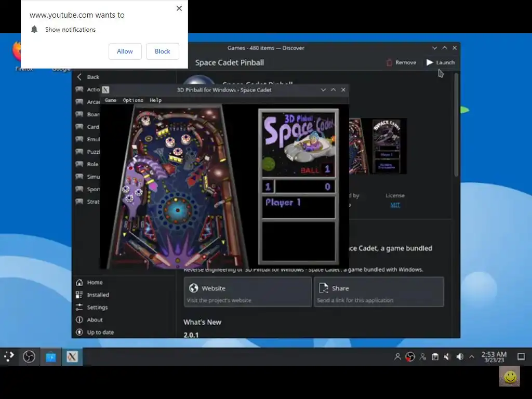Open the clock showing 2:53 AM
Viewport: 532px width, 399px height.
(494, 357)
